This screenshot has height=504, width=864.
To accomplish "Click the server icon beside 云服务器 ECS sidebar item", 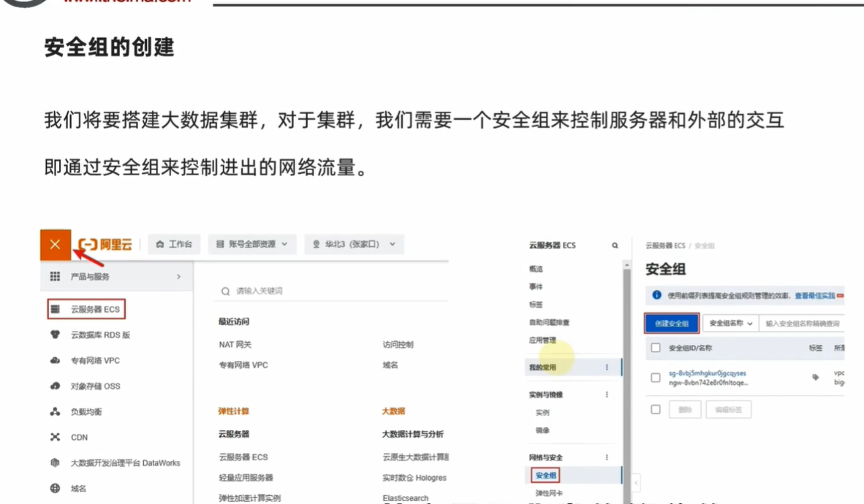I will (55, 309).
